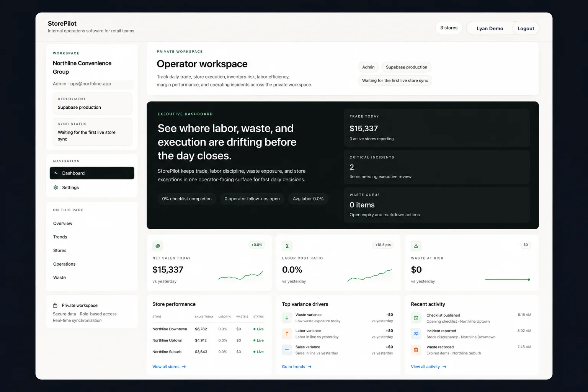
Task: Click the Waste at Risk warning triangle icon
Action: (416, 246)
